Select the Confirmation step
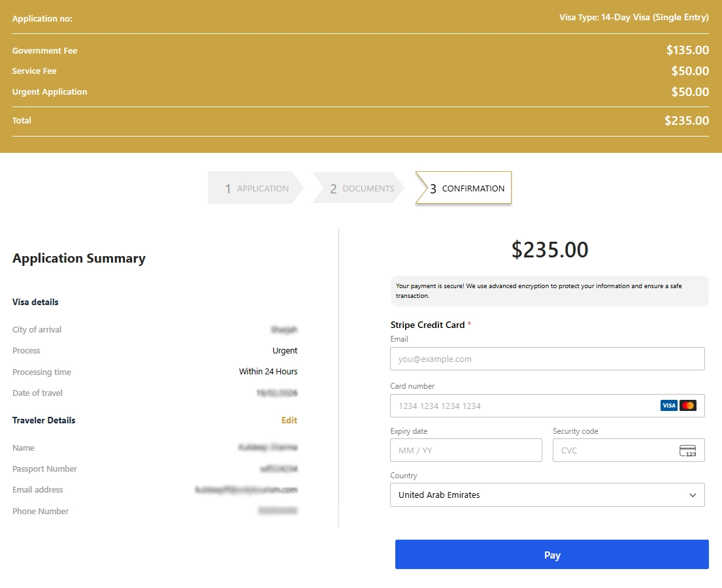Screen dimensions: 722x588 (466, 188)
